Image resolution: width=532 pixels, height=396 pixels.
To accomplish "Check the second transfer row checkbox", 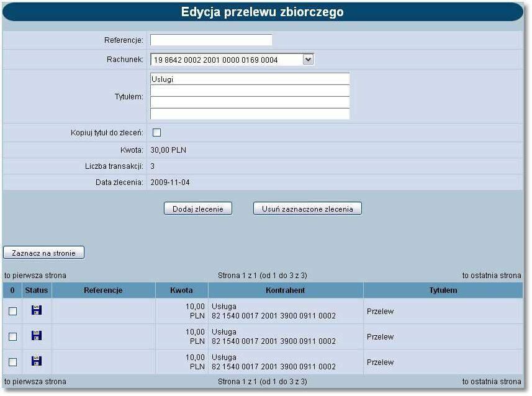I will 12,336.
